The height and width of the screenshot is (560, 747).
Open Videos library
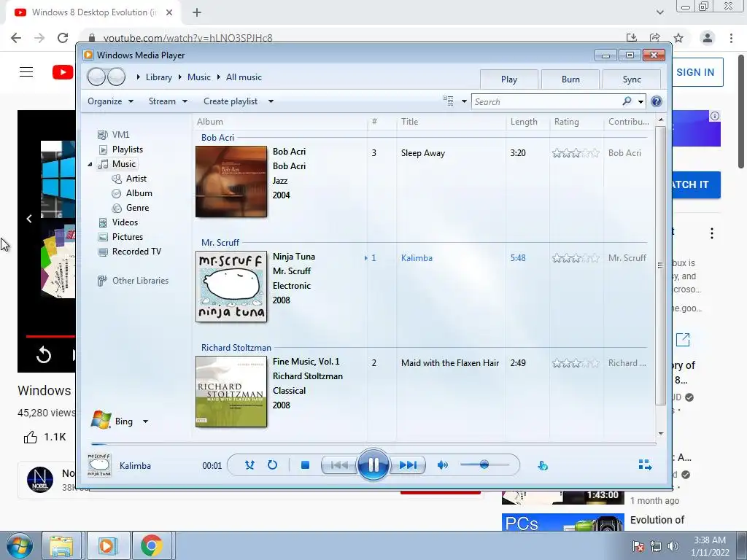coord(118,222)
